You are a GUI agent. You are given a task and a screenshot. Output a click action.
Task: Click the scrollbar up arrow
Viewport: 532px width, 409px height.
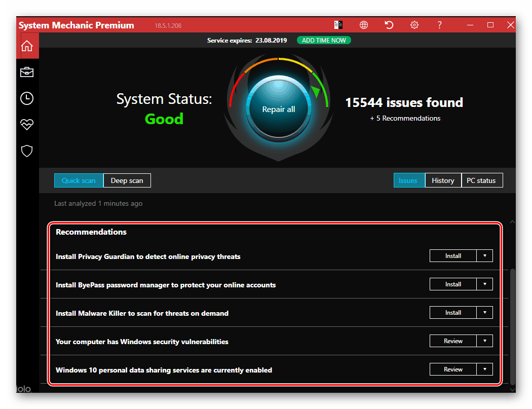coord(512,222)
